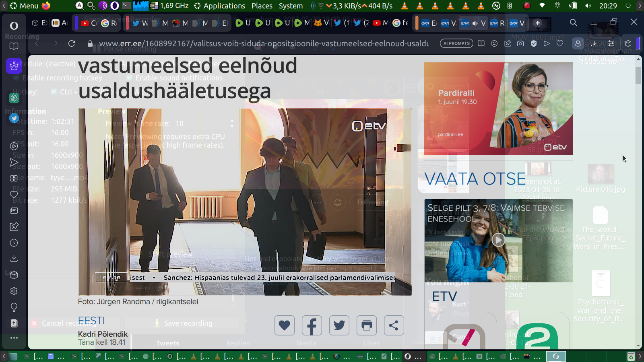Viewport: 644px width, 362px height.
Task: Click the page's vertical scrollbar thumb
Action: [638, 75]
